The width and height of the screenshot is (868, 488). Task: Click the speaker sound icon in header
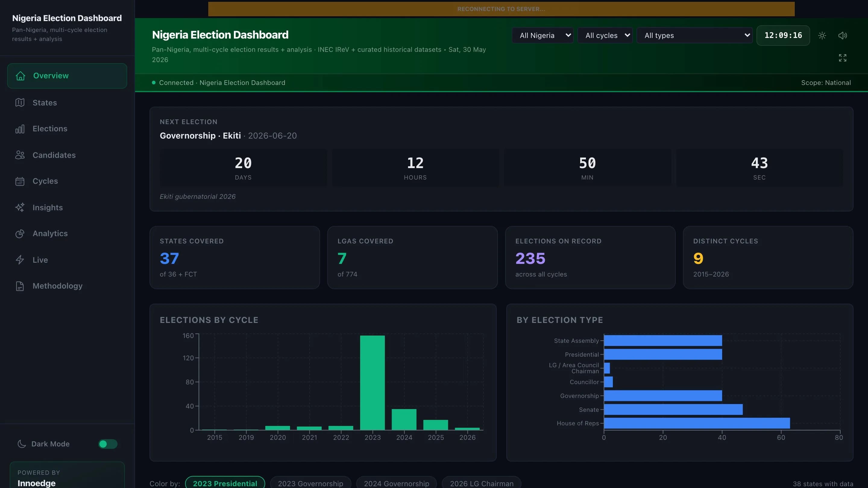point(842,35)
